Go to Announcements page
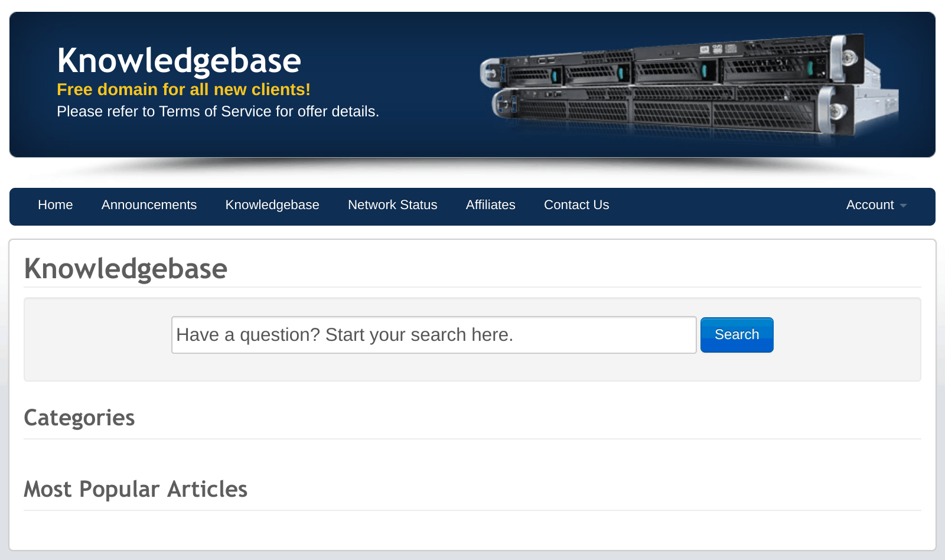The image size is (945, 560). click(149, 205)
